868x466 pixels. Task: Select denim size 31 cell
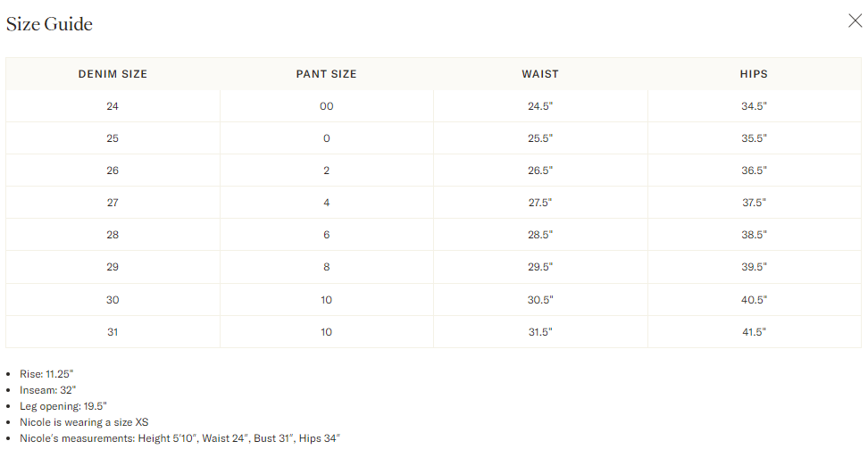tap(113, 332)
